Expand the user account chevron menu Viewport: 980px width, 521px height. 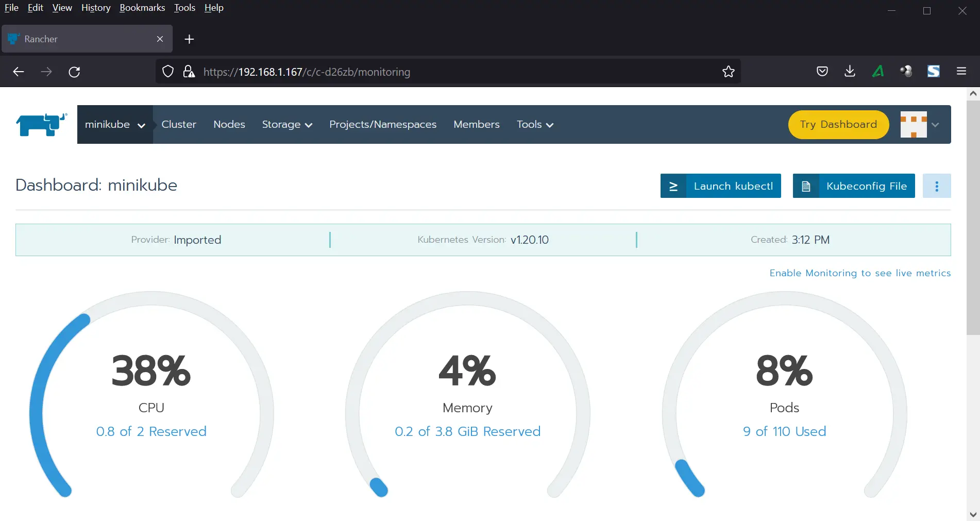click(936, 125)
